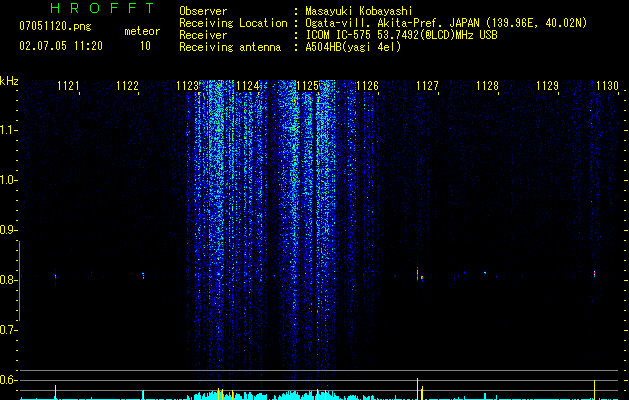Click the Receiving Location label
This screenshot has width=629, height=400.
click(233, 23)
